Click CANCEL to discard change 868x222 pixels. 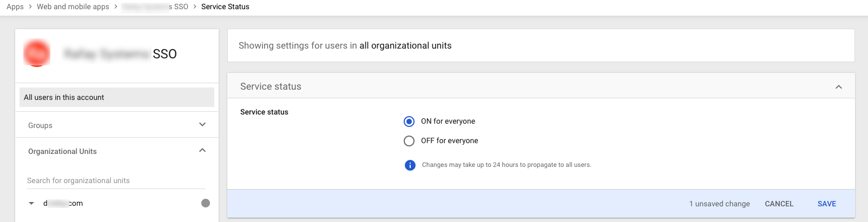click(779, 204)
